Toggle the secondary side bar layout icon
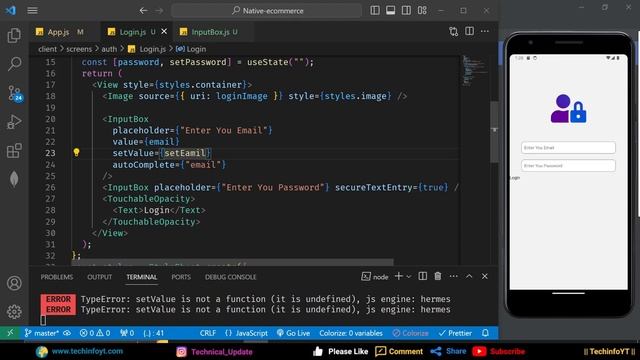Image resolution: width=640 pixels, height=360 pixels. click(406, 11)
